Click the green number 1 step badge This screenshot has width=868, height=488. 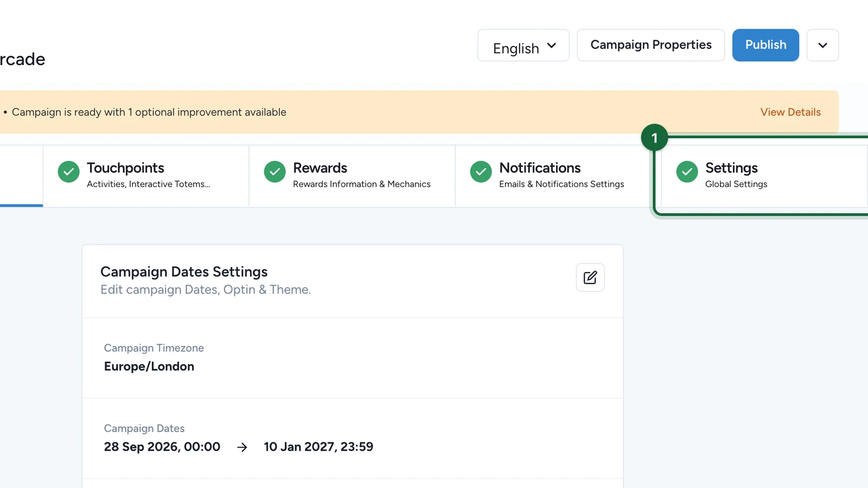tap(654, 138)
